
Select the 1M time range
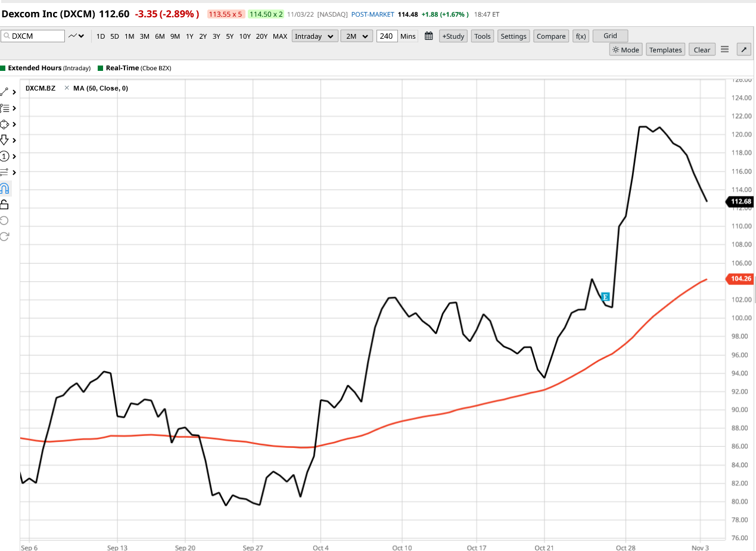click(x=129, y=36)
